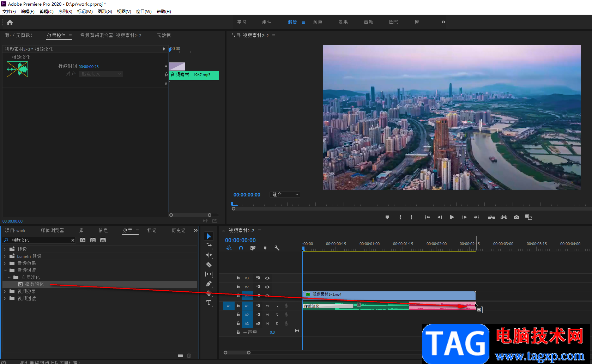This screenshot has width=592, height=364.
Task: Toggle V3 track output eye
Action: [267, 278]
